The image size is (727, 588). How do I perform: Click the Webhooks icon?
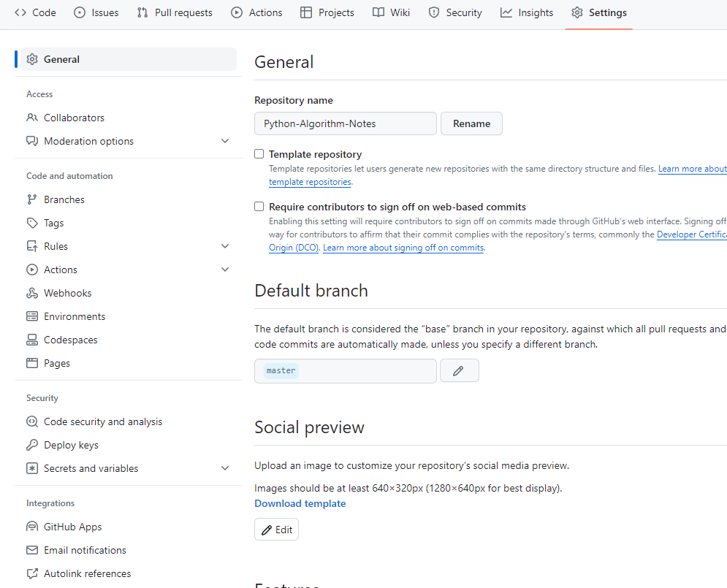pyautogui.click(x=32, y=293)
